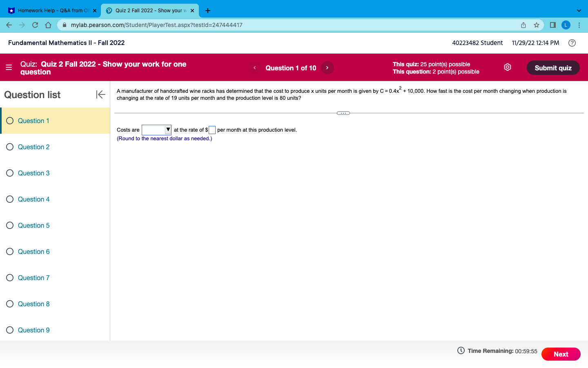The width and height of the screenshot is (588, 368).
Task: Collapse the Question list panel
Action: click(100, 94)
